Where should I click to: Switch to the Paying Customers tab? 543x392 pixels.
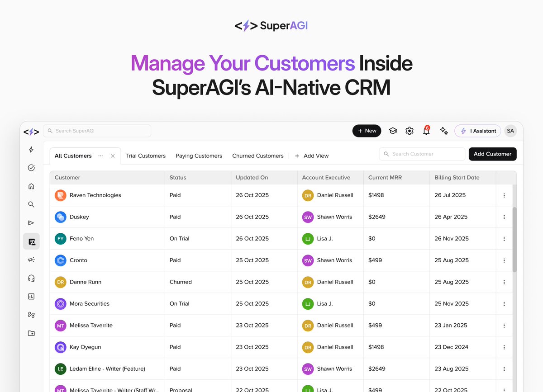pyautogui.click(x=199, y=156)
